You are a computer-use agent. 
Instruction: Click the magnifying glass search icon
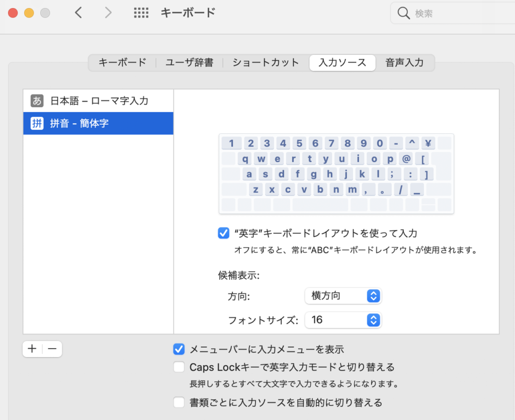[403, 13]
